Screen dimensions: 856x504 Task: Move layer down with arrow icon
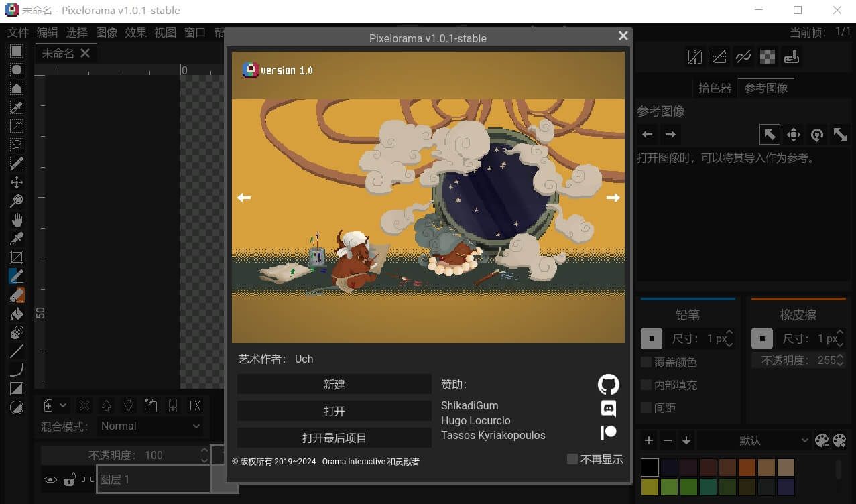click(x=128, y=405)
